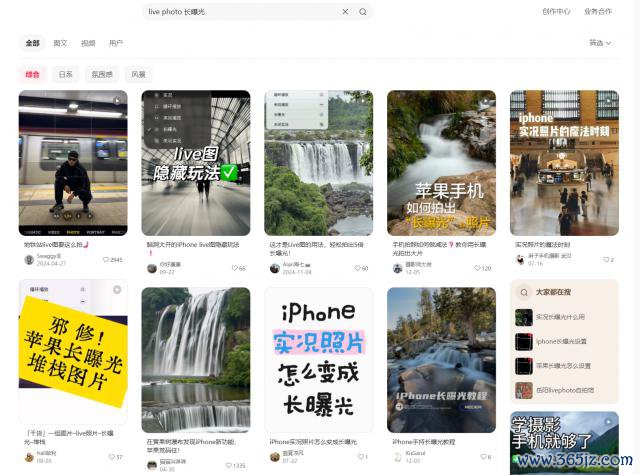This screenshot has width=640, height=475.
Task: Open Swaggy's avatar under the subway post
Action: [x=29, y=259]
